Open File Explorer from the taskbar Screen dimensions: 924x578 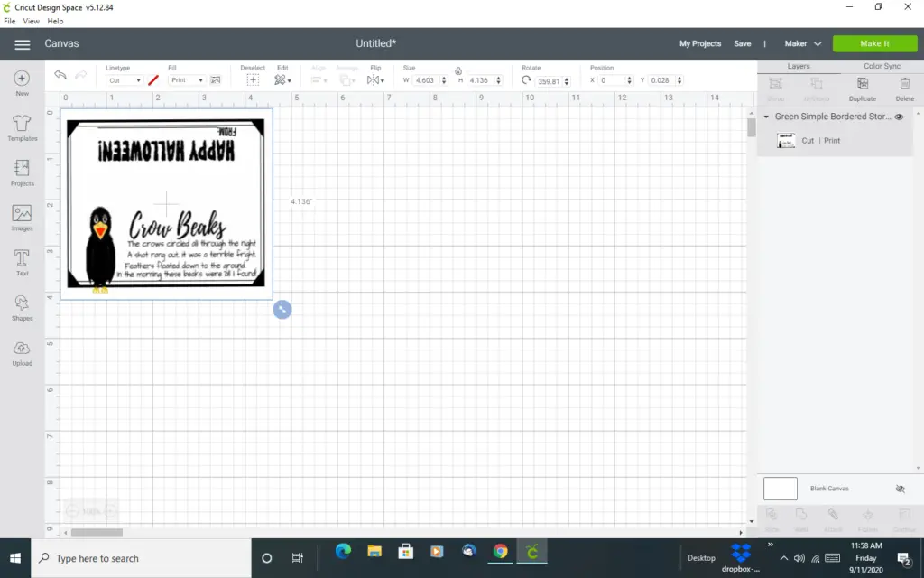coord(374,552)
